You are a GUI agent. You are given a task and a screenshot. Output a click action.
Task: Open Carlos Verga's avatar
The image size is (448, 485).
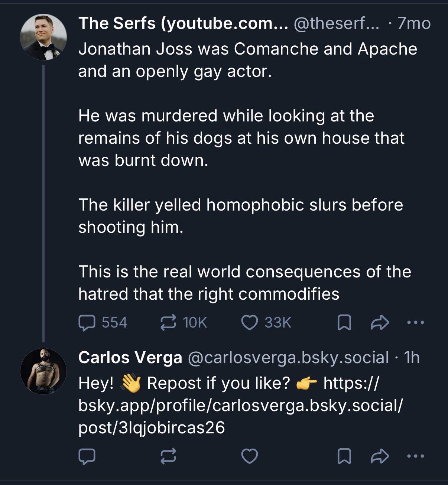(x=43, y=371)
